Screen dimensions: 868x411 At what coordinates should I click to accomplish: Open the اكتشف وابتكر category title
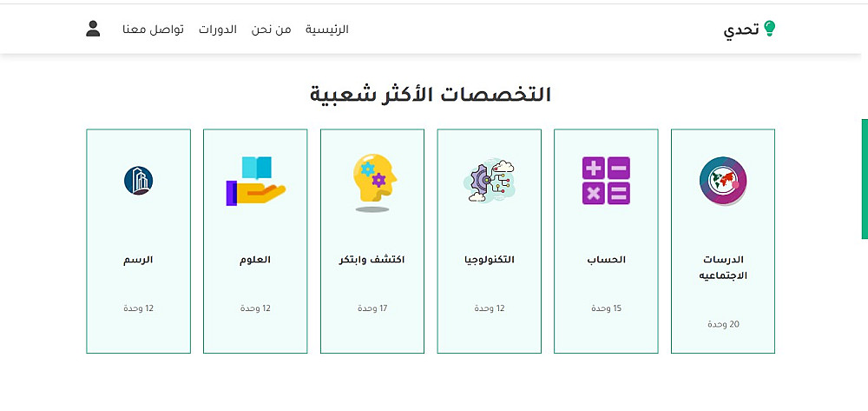[372, 260]
